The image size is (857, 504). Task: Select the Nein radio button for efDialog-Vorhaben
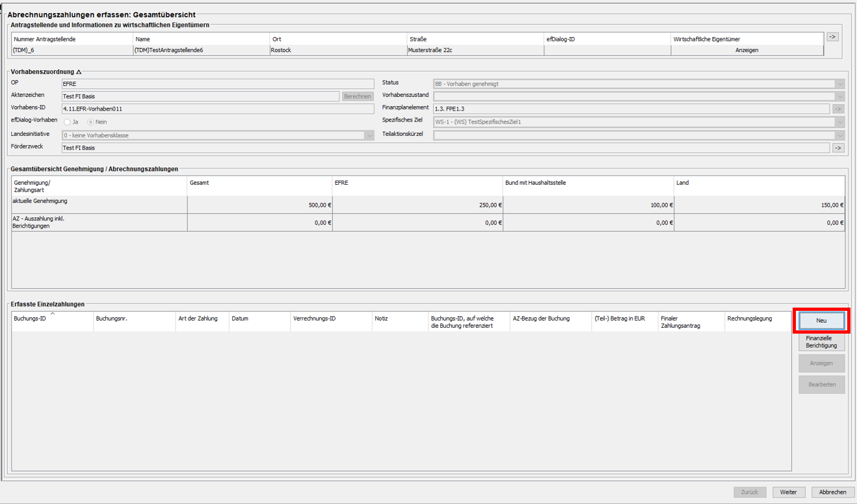91,122
